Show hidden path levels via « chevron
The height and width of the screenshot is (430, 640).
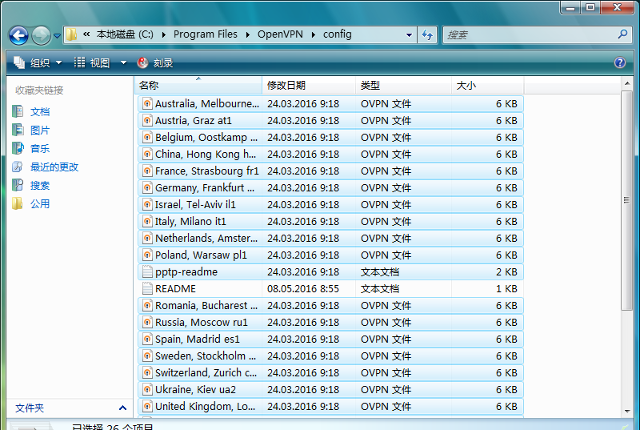[x=87, y=35]
